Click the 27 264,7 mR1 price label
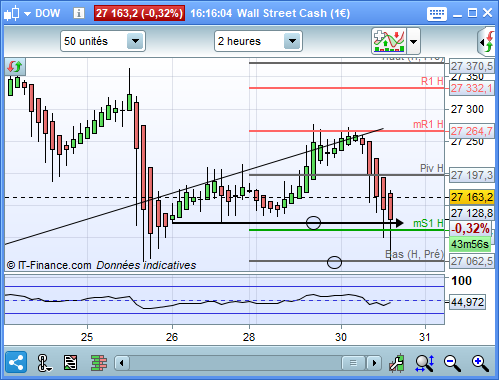Image resolution: width=499 pixels, height=380 pixels. [x=471, y=131]
